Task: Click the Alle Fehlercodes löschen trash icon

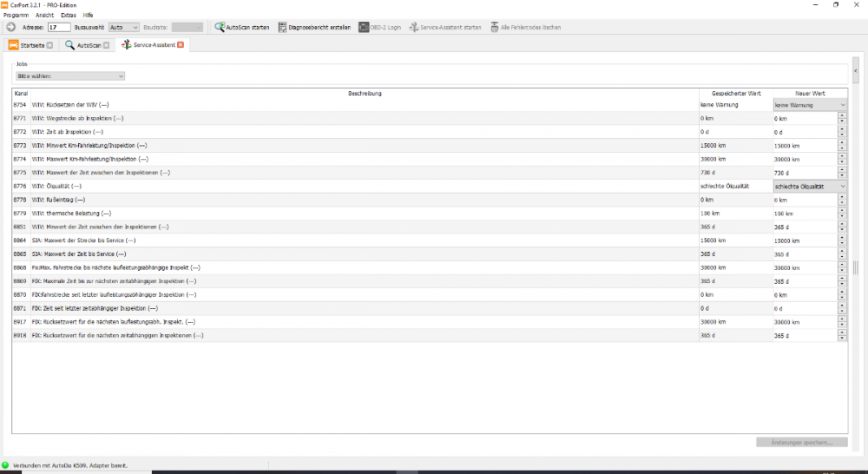Action: 495,27
